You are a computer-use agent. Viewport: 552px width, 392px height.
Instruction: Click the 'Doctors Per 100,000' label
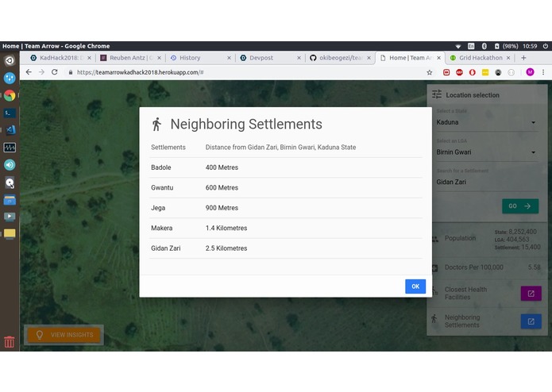click(x=474, y=267)
